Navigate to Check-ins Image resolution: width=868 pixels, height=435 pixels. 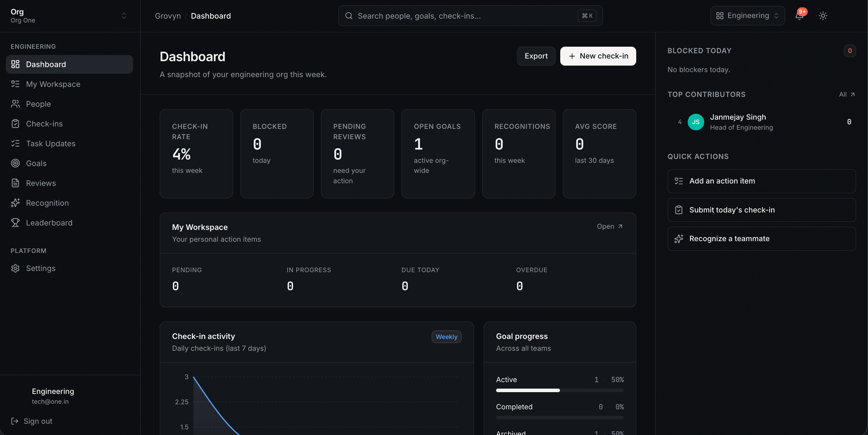69,124
